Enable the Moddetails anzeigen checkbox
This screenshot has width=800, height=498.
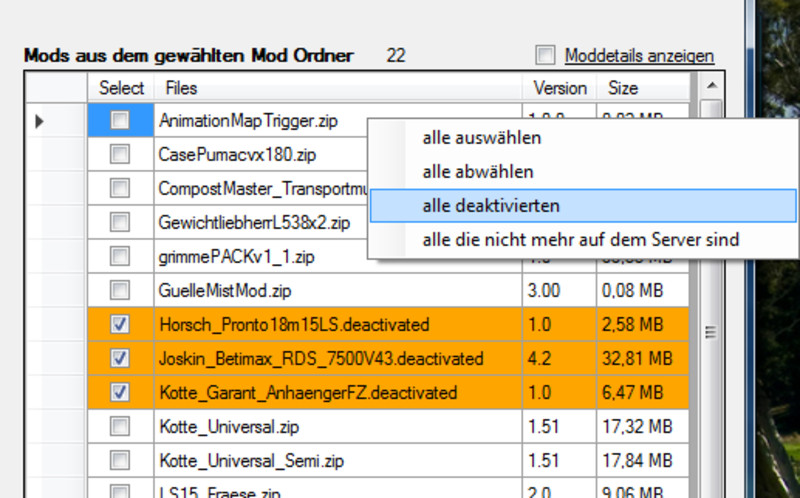coord(545,55)
